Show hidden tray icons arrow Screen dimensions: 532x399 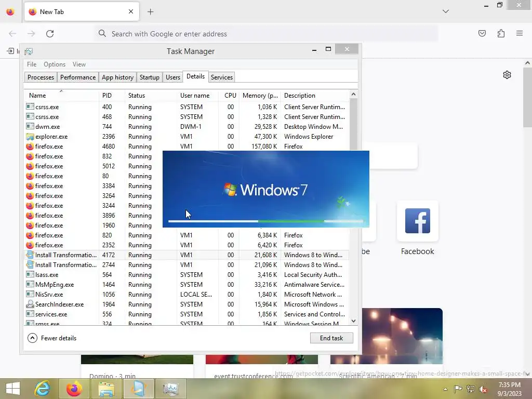point(445,389)
